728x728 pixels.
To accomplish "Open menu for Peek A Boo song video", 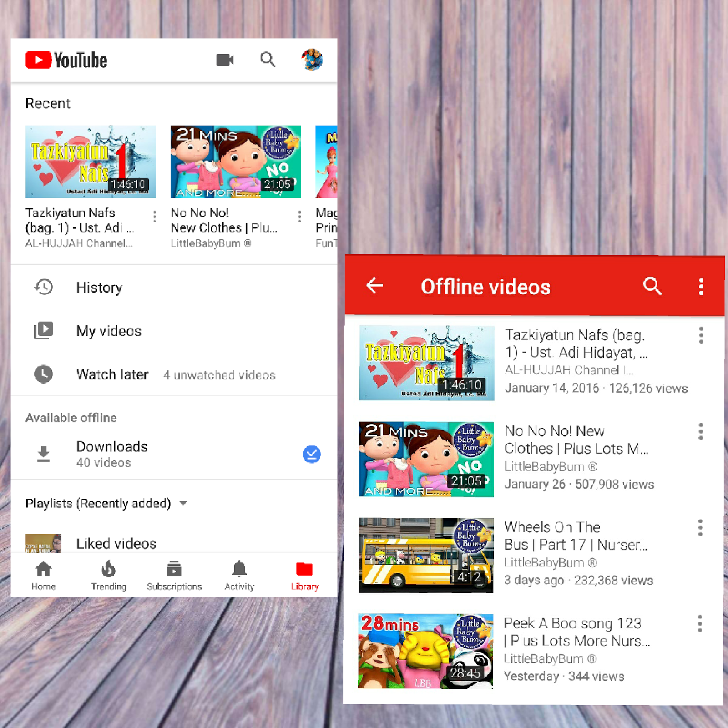I will 700,624.
